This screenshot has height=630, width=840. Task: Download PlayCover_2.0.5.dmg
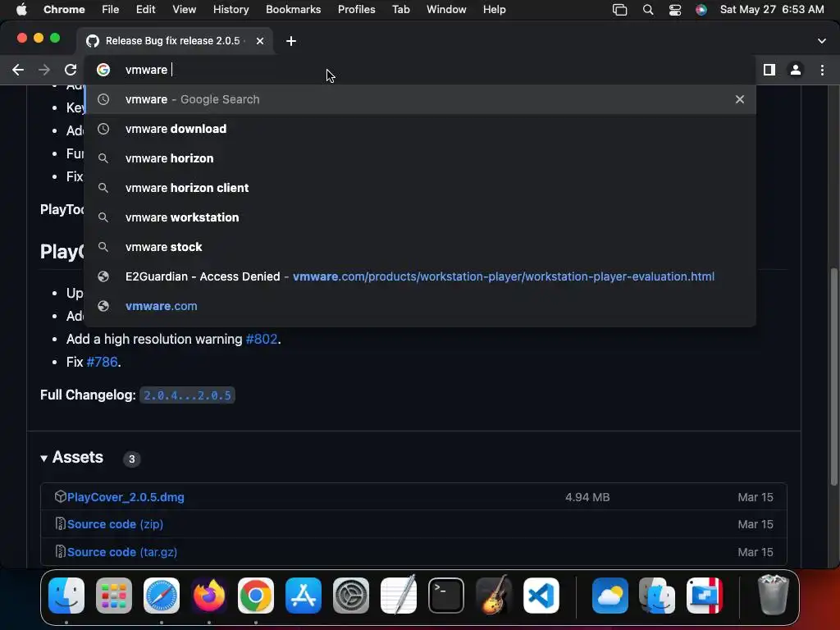click(126, 497)
